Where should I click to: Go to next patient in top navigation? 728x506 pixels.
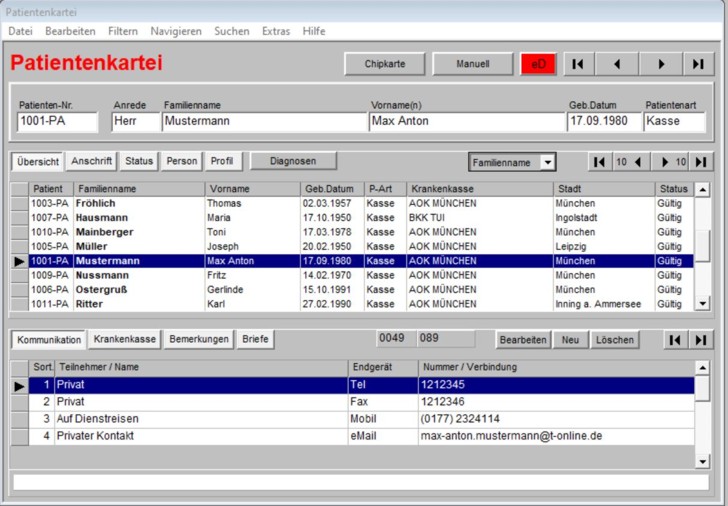click(x=660, y=64)
